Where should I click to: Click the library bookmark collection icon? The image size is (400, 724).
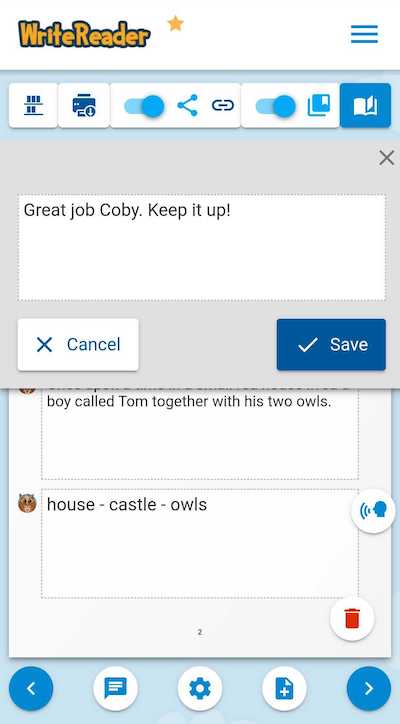319,106
